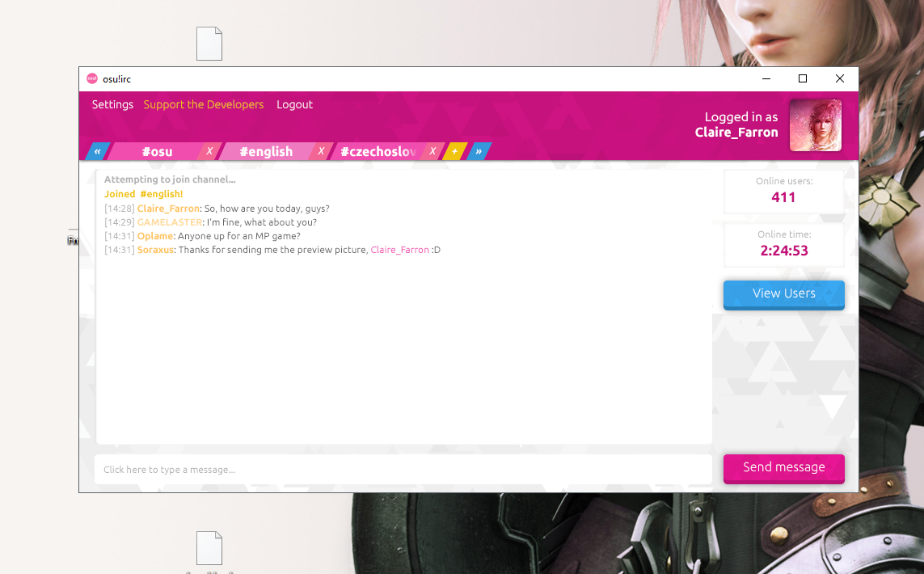Open the View Users list

pos(784,294)
